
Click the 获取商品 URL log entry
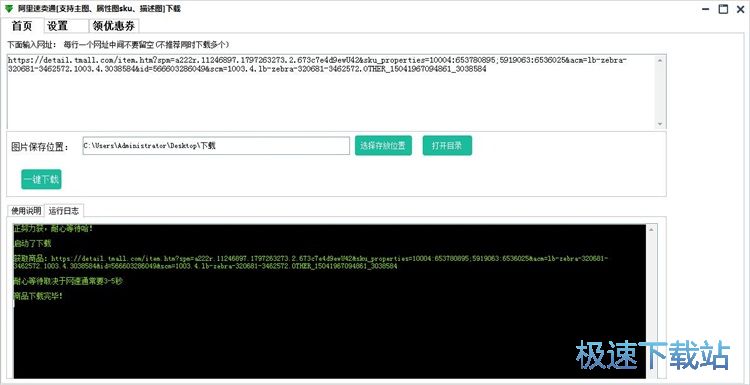[311, 262]
